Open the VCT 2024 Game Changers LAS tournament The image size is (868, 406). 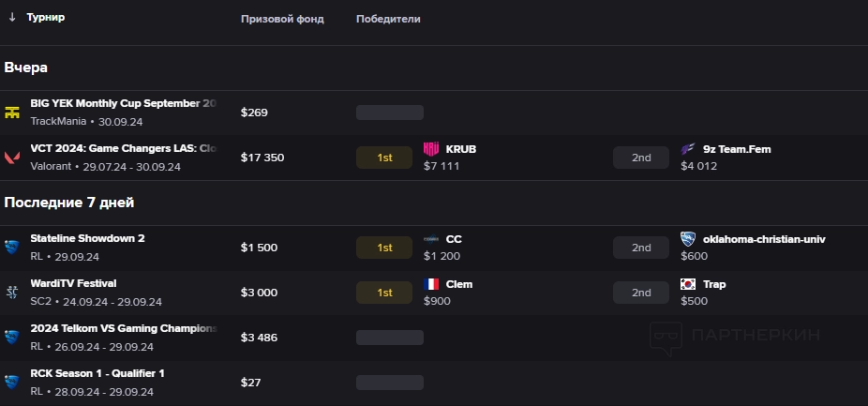(x=123, y=148)
